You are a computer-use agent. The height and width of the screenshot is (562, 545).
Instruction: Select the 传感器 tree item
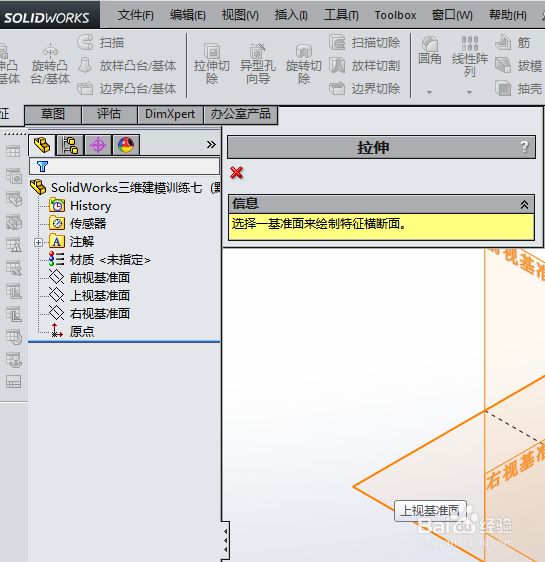click(78, 223)
